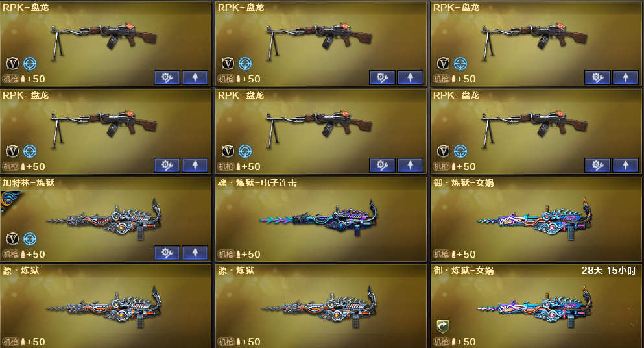644x348 pixels.
Task: Click the green arrow icon on timed 御·炼狱-女娲 card
Action: tap(443, 327)
